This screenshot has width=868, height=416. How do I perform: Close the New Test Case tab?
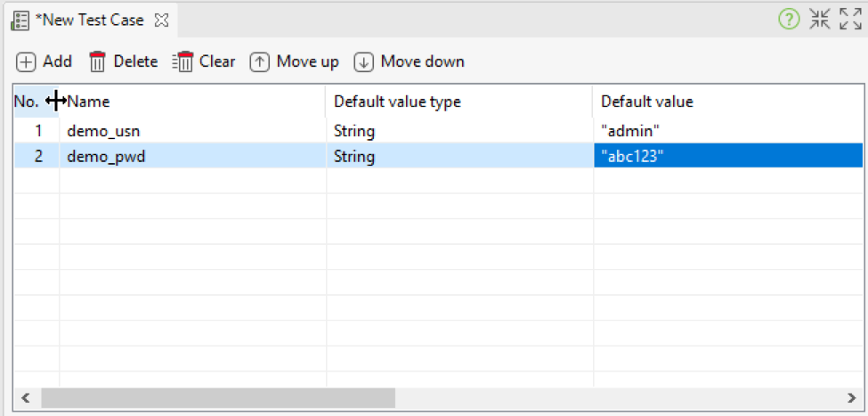(161, 20)
